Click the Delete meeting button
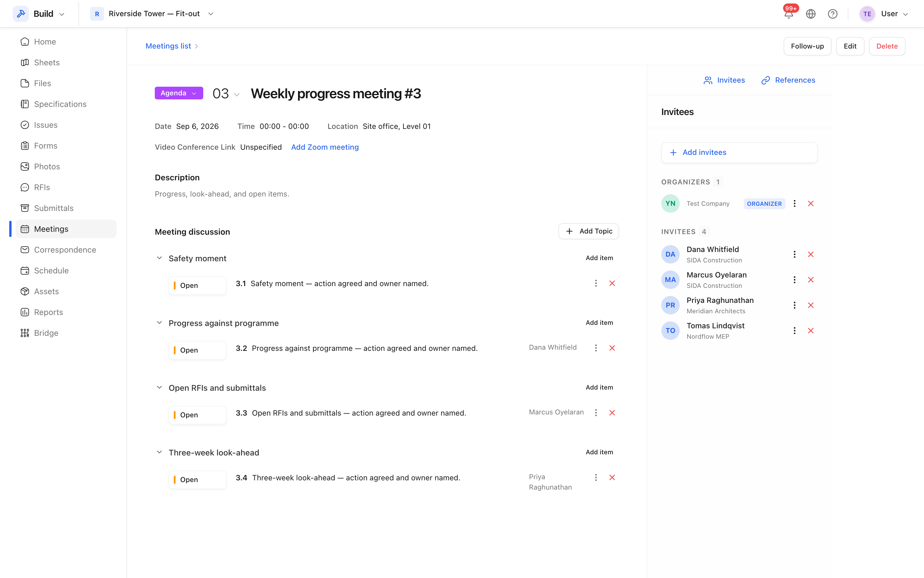 pyautogui.click(x=887, y=46)
